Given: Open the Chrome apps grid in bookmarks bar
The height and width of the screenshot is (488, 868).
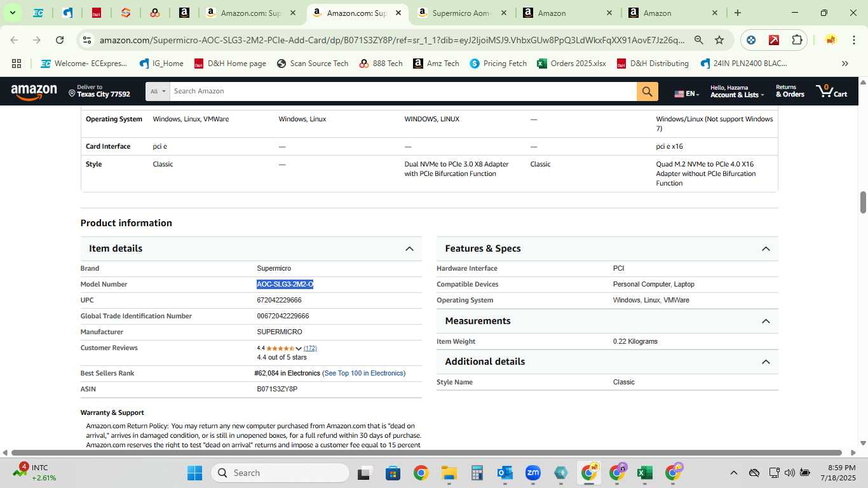Looking at the screenshot, I should point(17,64).
